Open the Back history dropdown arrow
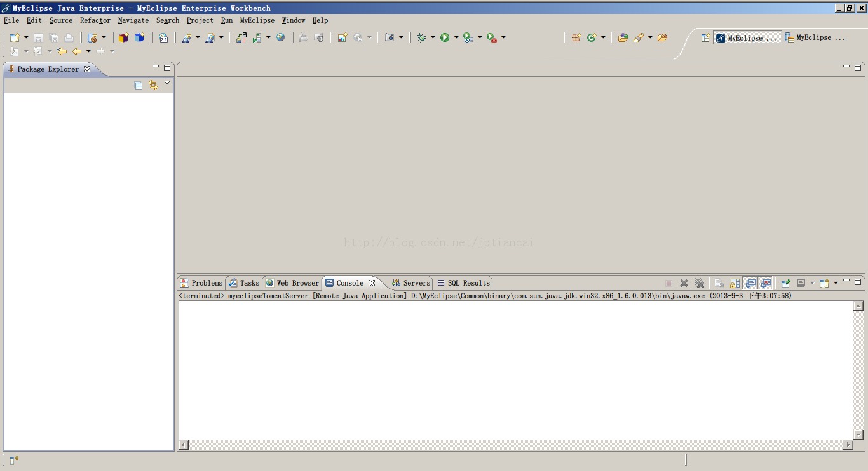 88,51
